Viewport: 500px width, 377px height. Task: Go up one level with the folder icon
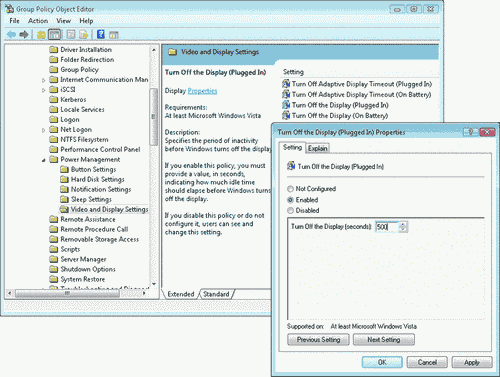pos(41,34)
